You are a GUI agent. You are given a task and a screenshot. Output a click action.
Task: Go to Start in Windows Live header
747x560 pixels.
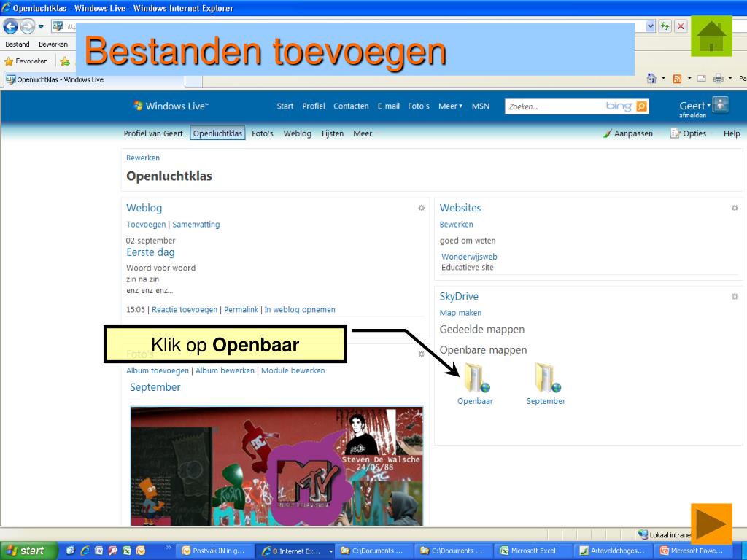285,106
